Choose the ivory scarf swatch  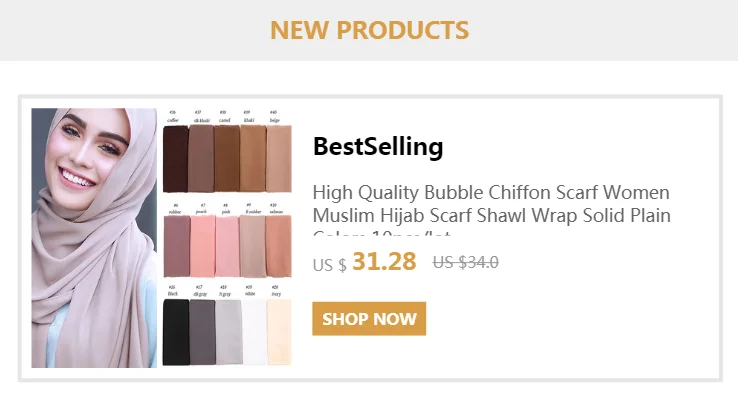point(279,332)
